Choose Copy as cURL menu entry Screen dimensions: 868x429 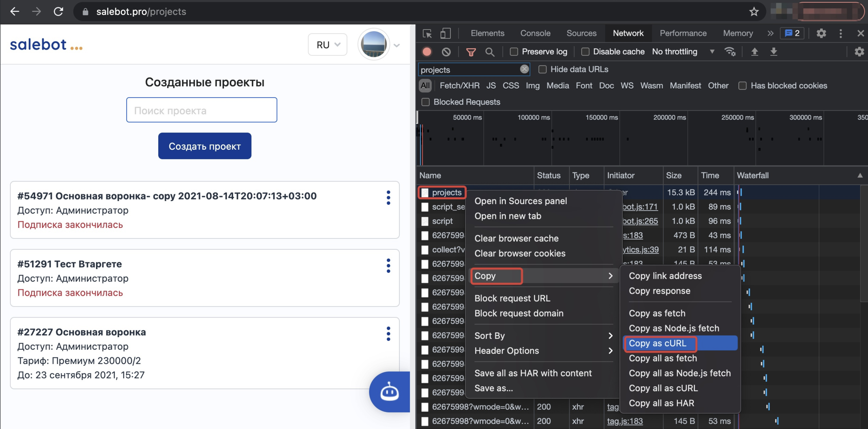[x=657, y=343]
